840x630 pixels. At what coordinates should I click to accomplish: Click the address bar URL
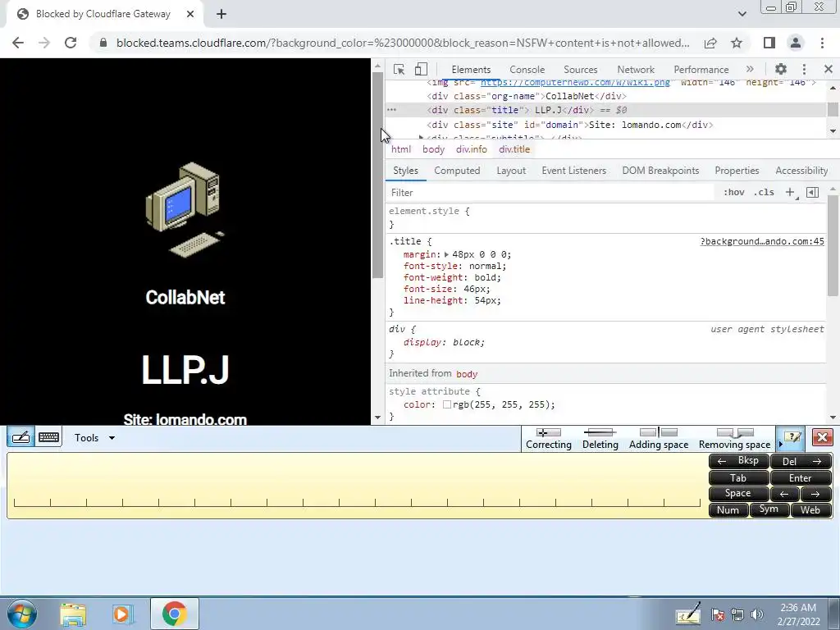tap(402, 43)
